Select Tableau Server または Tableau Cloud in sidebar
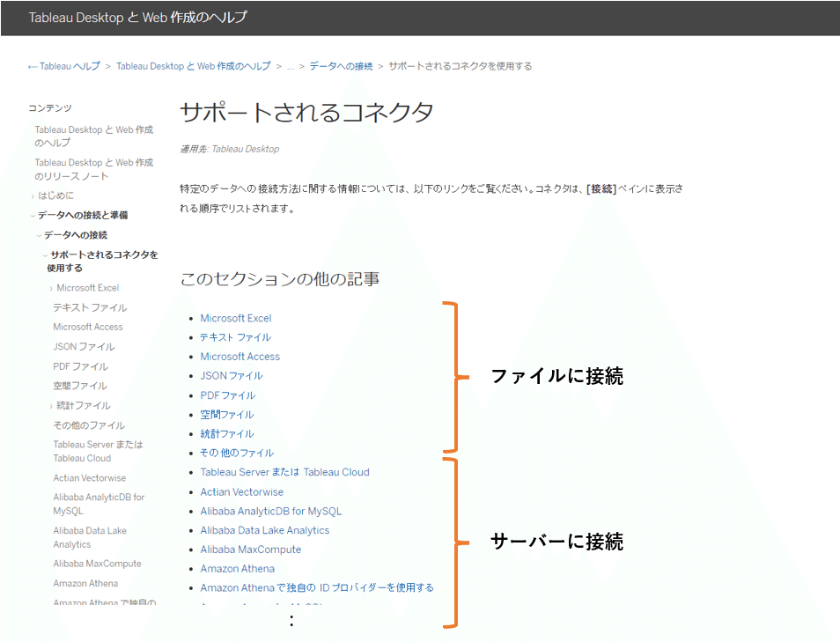840x642 pixels. 98,451
